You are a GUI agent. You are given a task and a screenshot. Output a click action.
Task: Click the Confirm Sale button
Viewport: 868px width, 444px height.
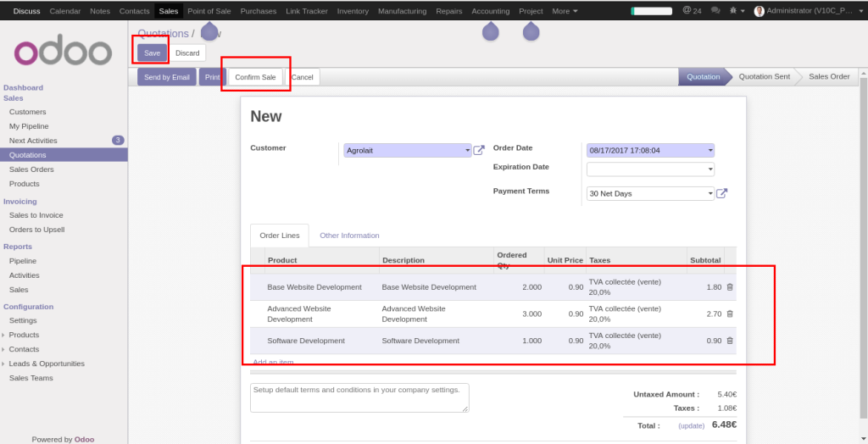coord(255,77)
